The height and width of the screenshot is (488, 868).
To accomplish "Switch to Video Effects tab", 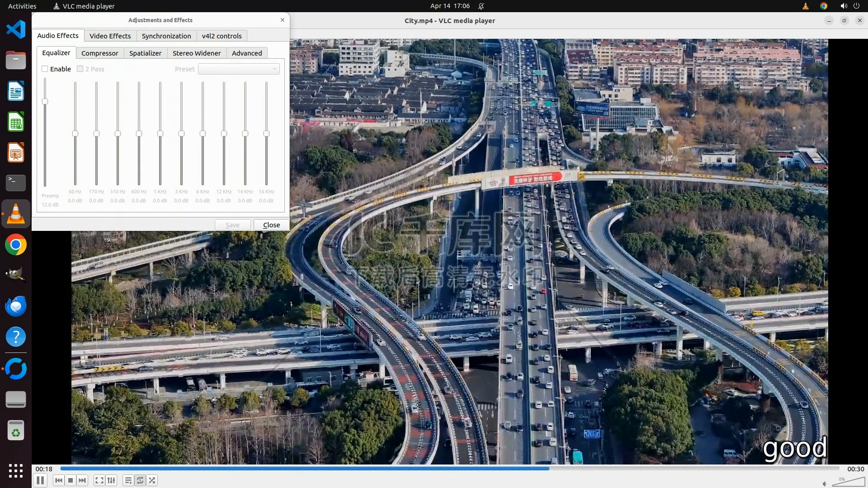I will click(110, 36).
